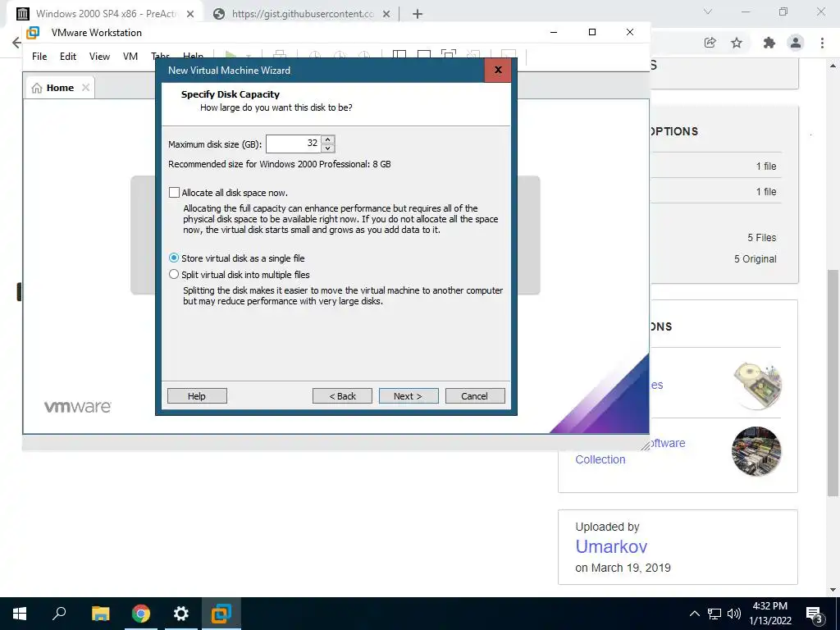Viewport: 840px width, 630px height.
Task: Open VMware File menu
Action: pyautogui.click(x=39, y=57)
